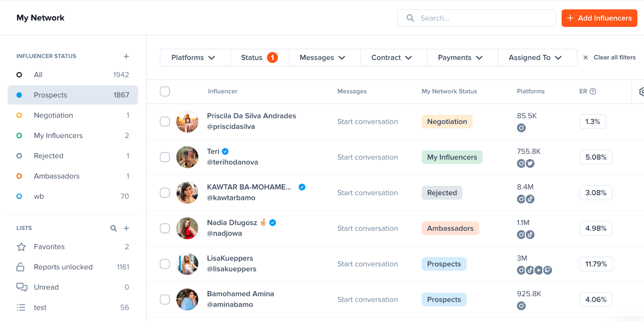The height and width of the screenshot is (321, 644).
Task: Select the Rejected influencer status
Action: [48, 156]
